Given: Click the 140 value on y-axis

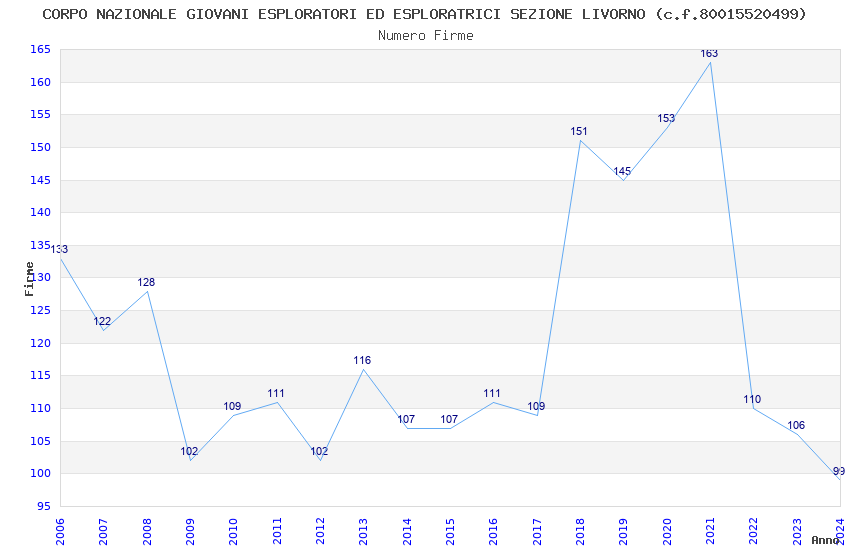Looking at the screenshot, I should point(40,212).
